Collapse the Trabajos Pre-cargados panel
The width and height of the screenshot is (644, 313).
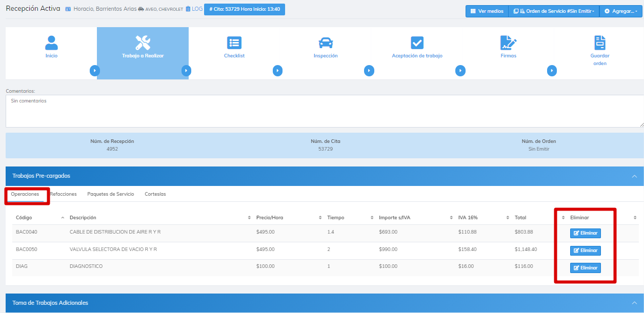pyautogui.click(x=634, y=176)
